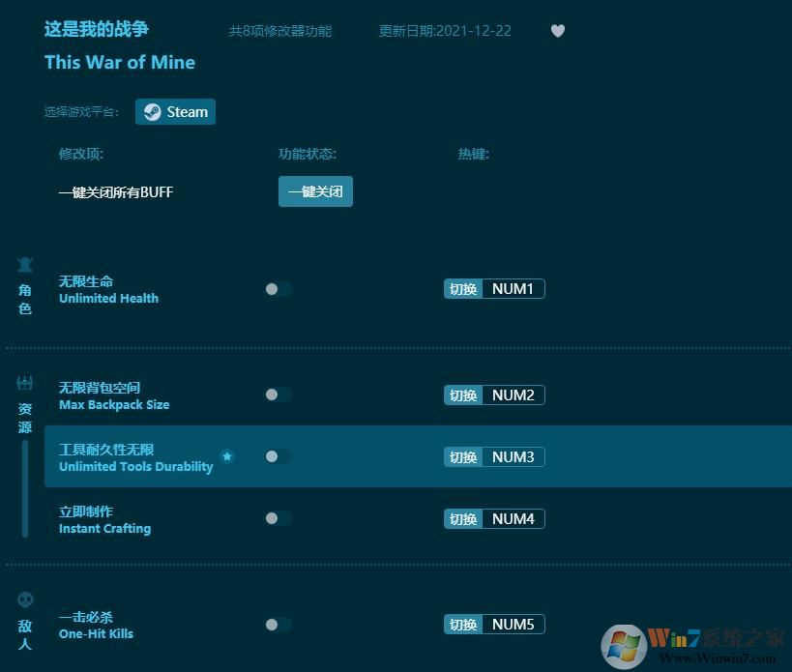Click NUM1 hotkey for Unlimited Health
Image resolution: width=792 pixels, height=672 pixels.
(x=512, y=288)
